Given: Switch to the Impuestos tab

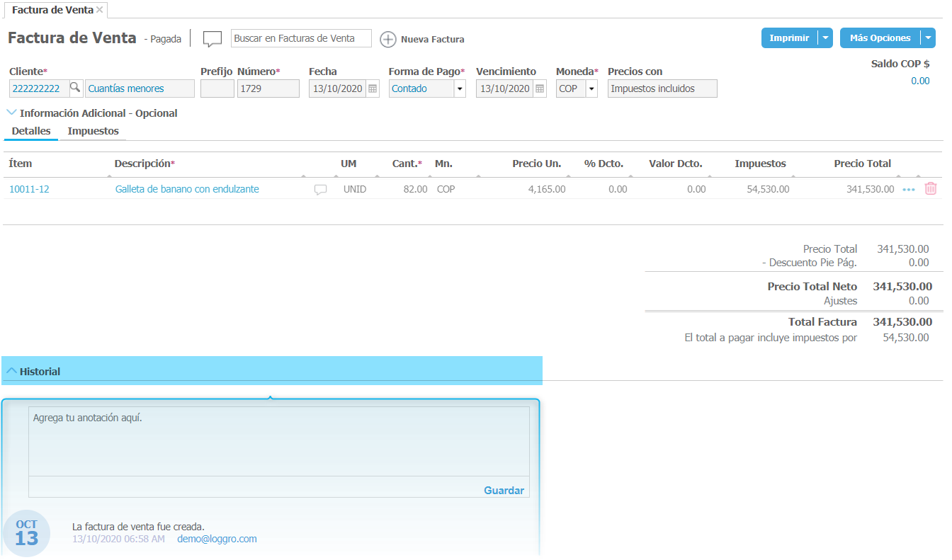Looking at the screenshot, I should point(93,131).
